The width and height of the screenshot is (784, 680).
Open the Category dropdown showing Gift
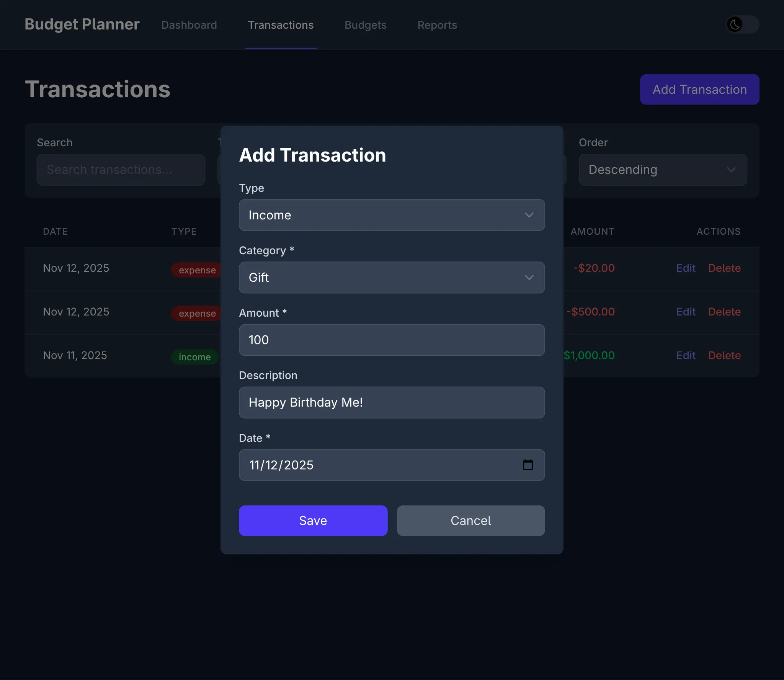391,278
